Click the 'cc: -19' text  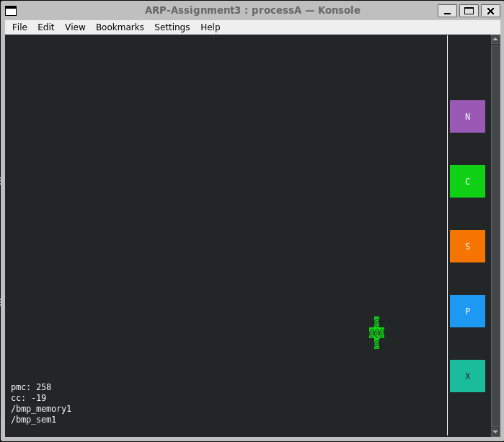(28, 398)
